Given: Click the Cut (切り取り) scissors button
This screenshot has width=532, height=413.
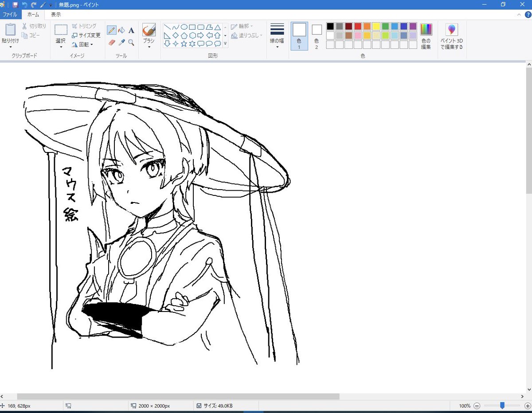Looking at the screenshot, I should click(34, 26).
